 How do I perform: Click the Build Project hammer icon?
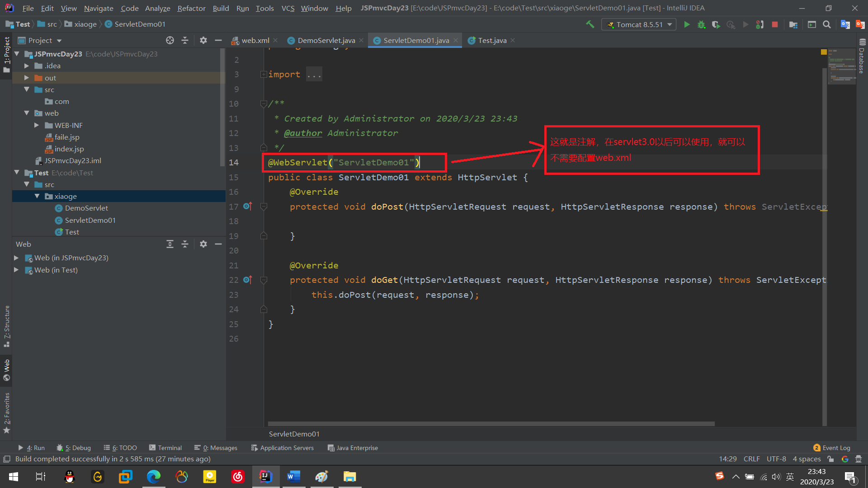click(x=590, y=24)
